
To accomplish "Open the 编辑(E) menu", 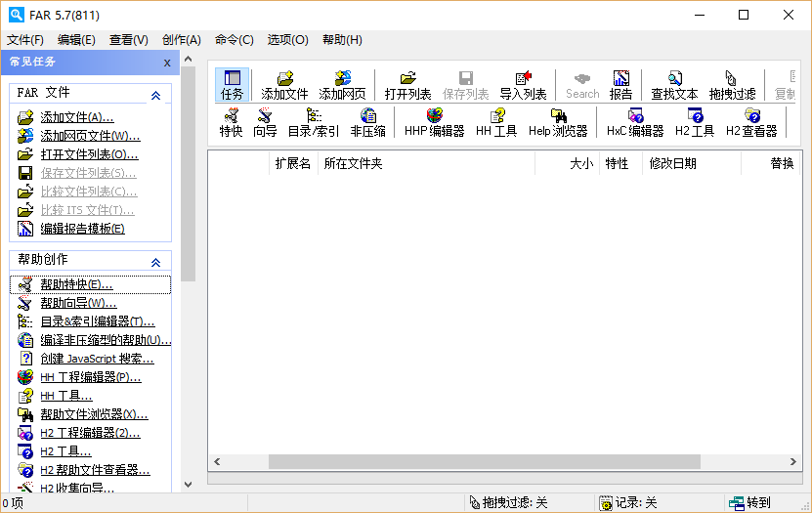I will 76,40.
